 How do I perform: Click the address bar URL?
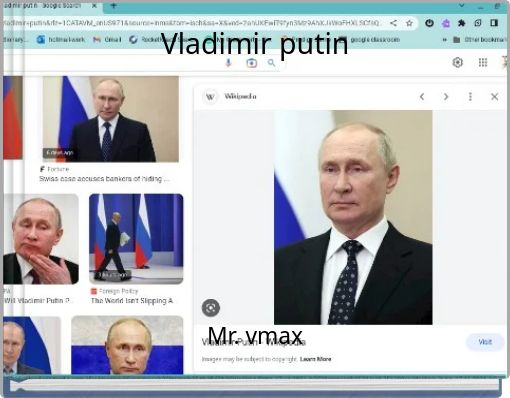(x=192, y=23)
